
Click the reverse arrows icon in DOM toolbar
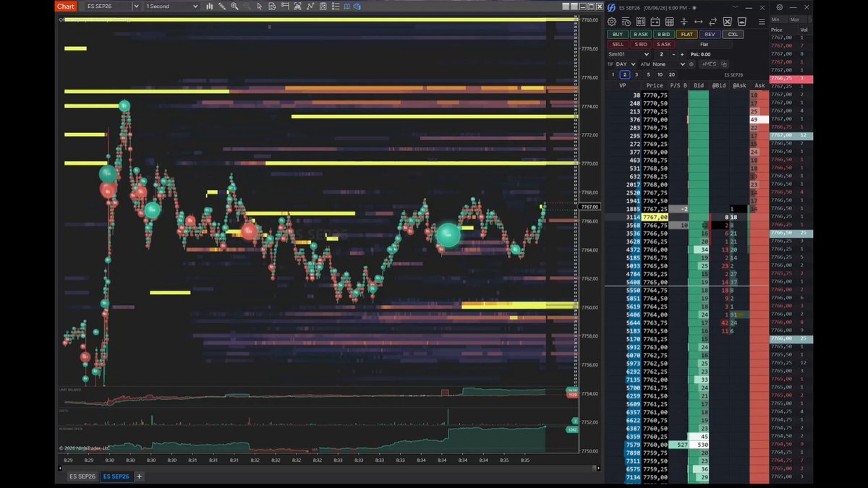712,22
